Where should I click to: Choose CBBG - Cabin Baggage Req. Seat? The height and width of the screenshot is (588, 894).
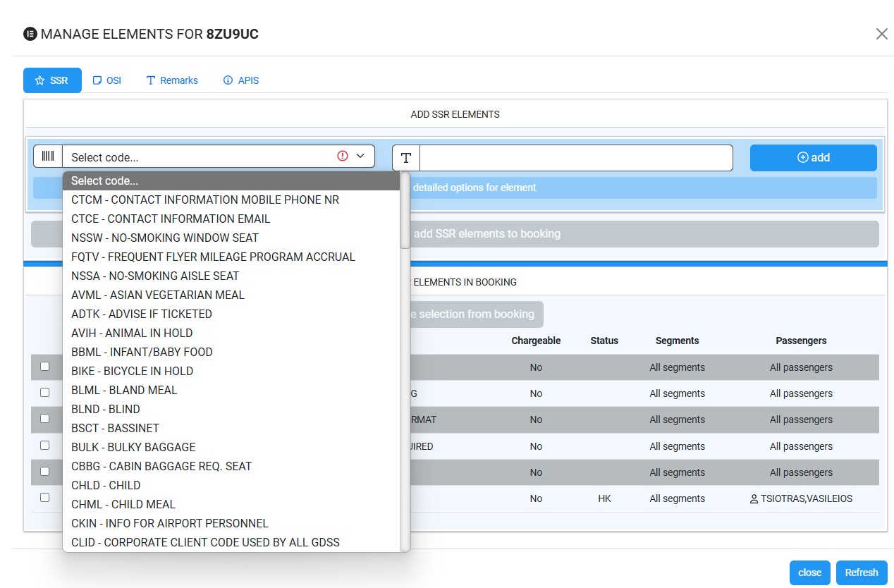pyautogui.click(x=231, y=467)
